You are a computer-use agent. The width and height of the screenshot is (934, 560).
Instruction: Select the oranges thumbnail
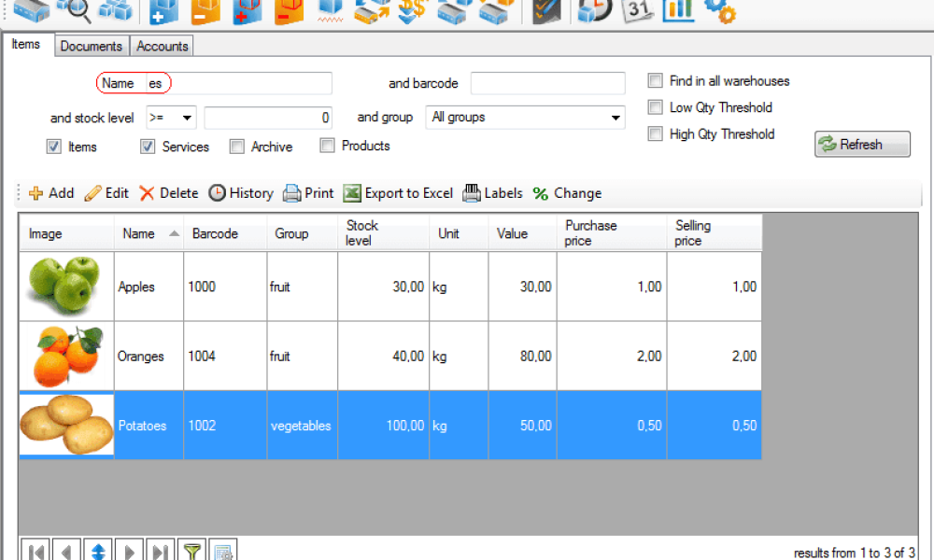(66, 356)
